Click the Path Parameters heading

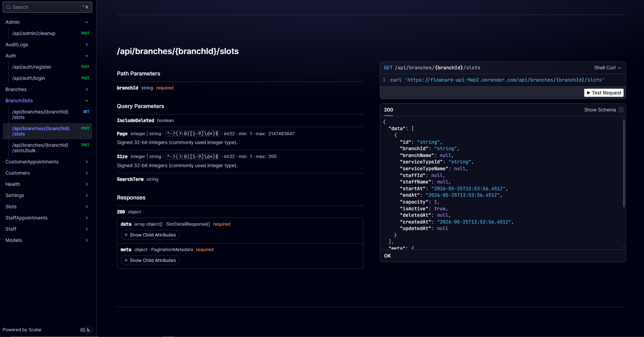point(138,74)
